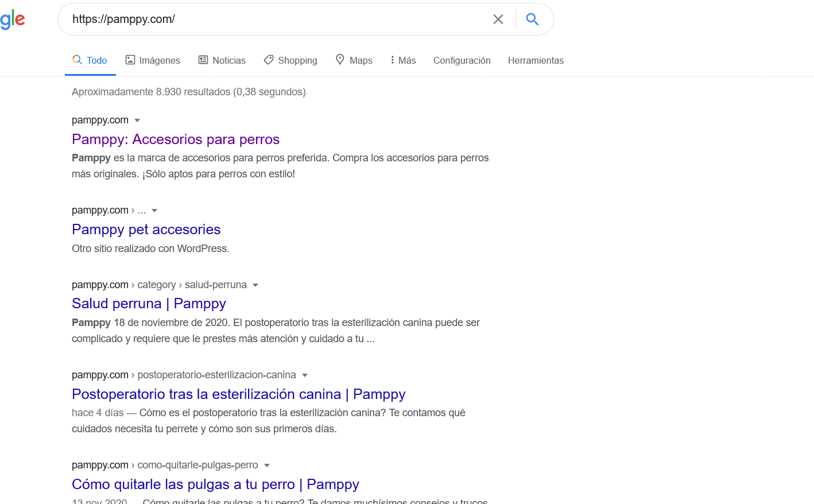Click breadcrumb pamppy.com › category › salud-perruna
The width and height of the screenshot is (814, 504).
pos(160,285)
